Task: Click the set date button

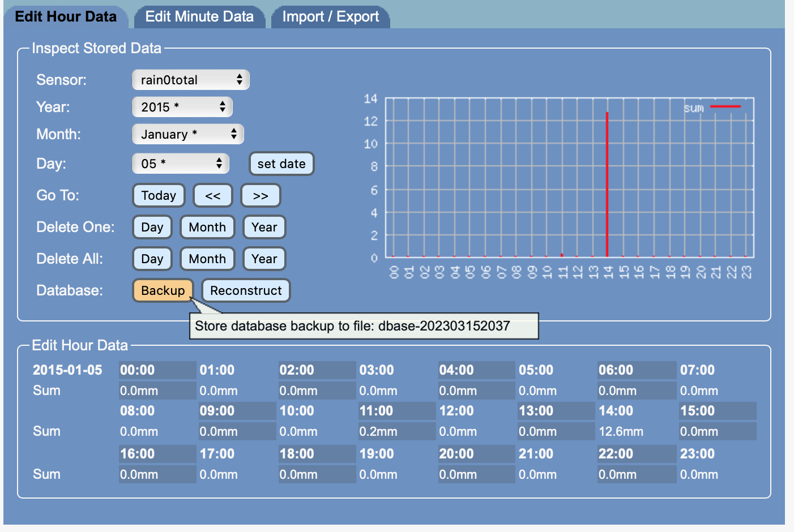Action: pos(281,164)
